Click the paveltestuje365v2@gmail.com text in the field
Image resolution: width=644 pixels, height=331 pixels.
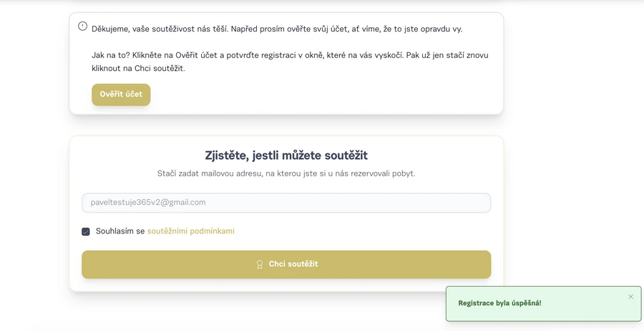(x=148, y=203)
